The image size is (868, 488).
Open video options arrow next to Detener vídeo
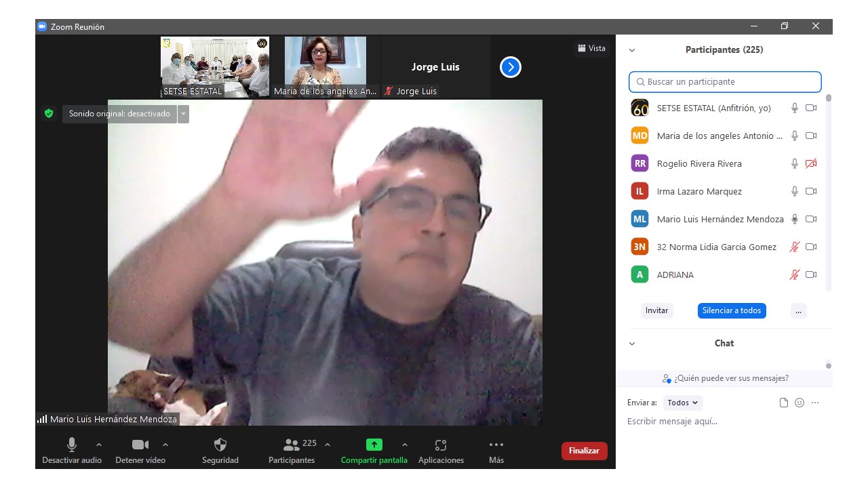coord(165,445)
